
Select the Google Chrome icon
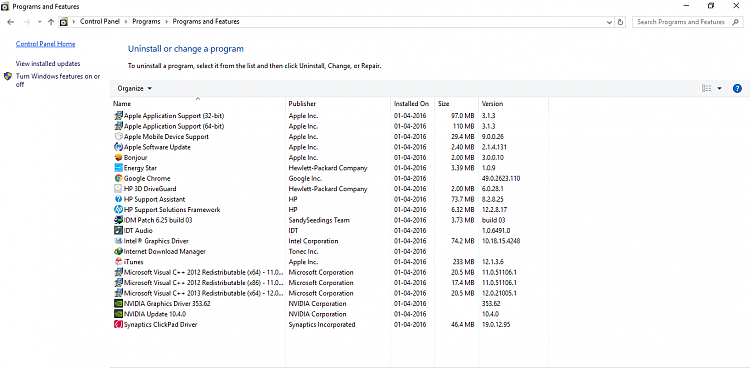(x=119, y=178)
